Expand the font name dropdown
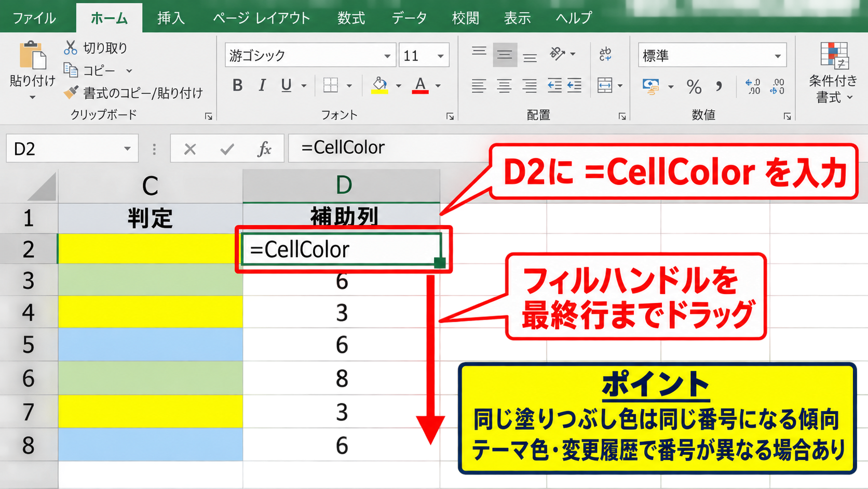The height and width of the screenshot is (489, 868). pos(387,56)
